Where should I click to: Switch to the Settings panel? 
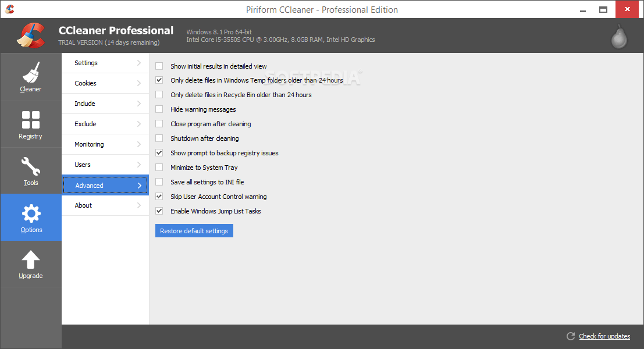pos(105,63)
